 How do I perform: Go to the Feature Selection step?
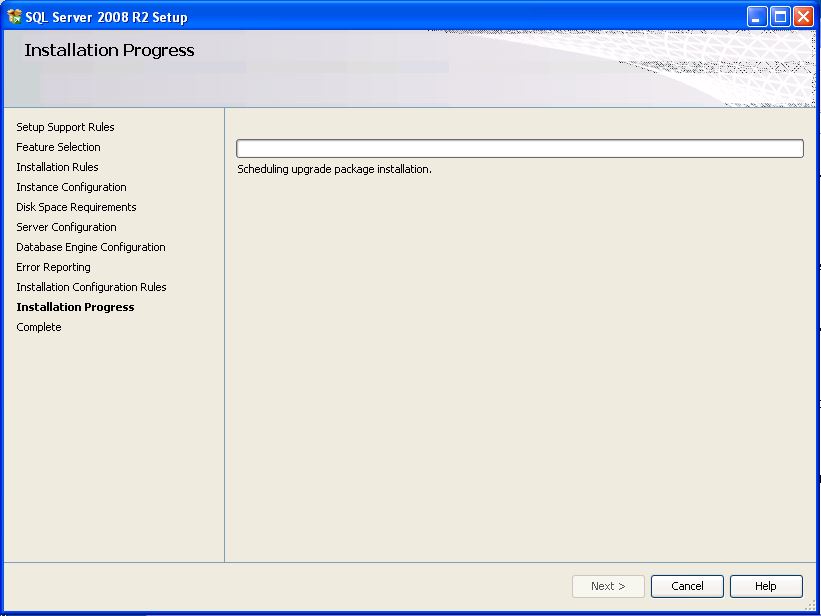(58, 147)
